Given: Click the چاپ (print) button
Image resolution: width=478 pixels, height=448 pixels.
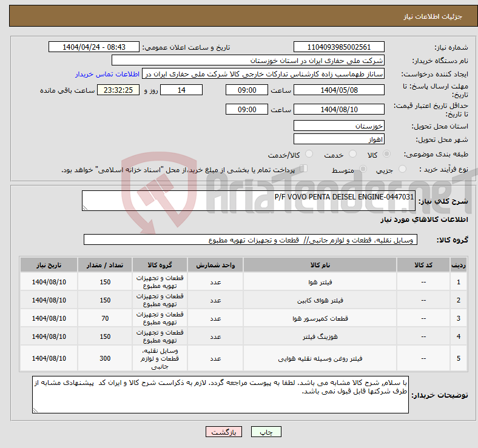Looking at the screenshot, I should pyautogui.click(x=266, y=432).
